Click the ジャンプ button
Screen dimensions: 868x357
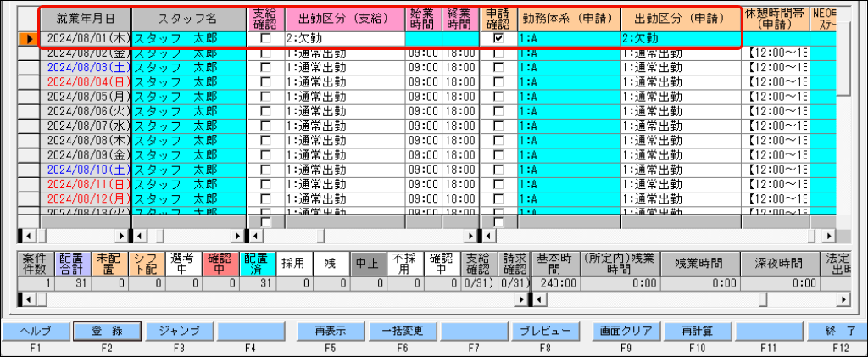tap(179, 331)
